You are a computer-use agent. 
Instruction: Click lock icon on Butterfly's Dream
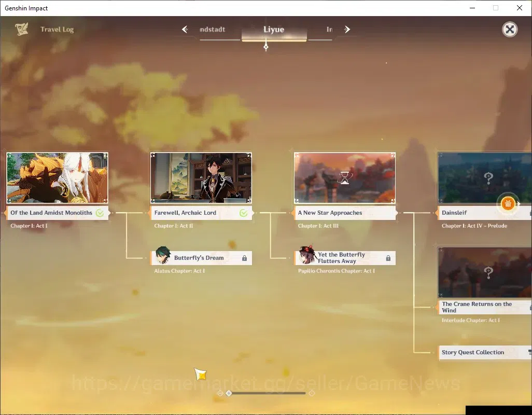pyautogui.click(x=244, y=258)
